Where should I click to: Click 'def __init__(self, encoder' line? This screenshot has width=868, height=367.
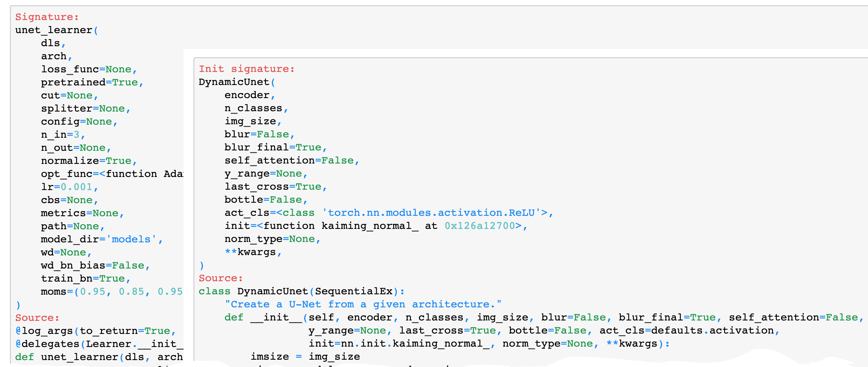(x=544, y=317)
